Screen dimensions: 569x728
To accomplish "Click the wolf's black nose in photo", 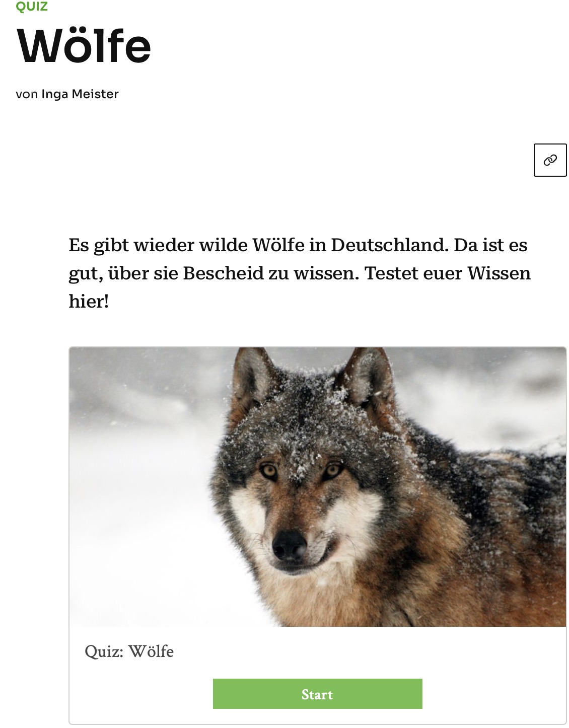I will pos(290,545).
